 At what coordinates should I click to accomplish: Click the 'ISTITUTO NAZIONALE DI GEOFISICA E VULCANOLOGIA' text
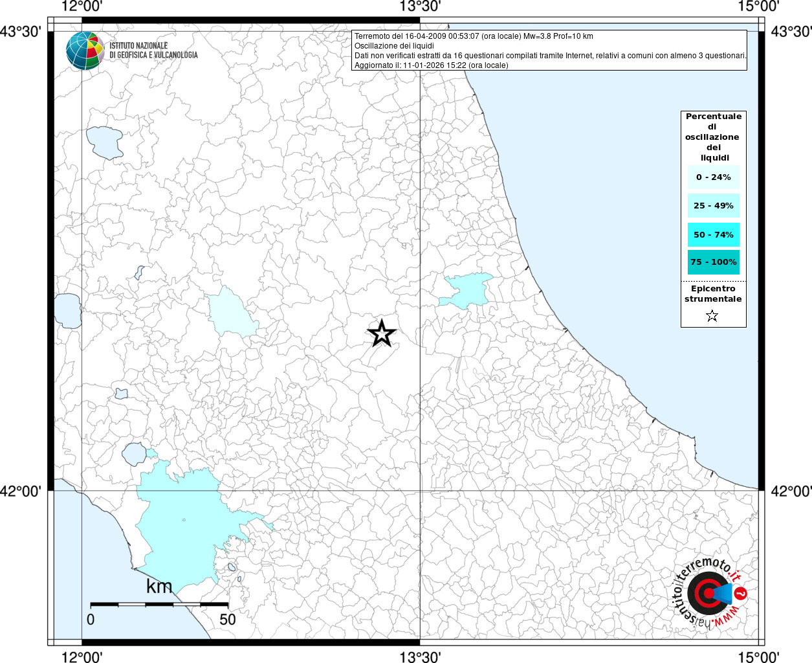tap(154, 51)
